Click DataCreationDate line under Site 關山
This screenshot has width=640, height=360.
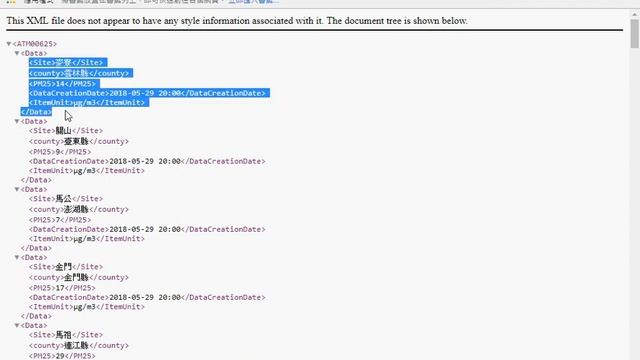[x=147, y=161]
